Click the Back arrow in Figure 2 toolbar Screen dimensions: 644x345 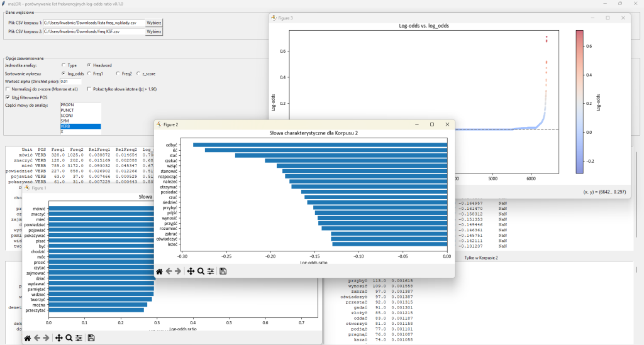(169, 271)
